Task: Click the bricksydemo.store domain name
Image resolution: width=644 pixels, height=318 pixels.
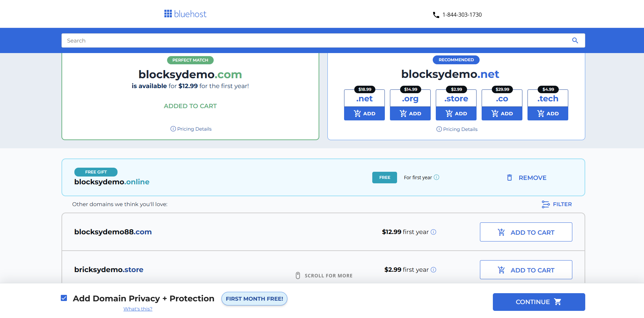Action: tap(109, 270)
